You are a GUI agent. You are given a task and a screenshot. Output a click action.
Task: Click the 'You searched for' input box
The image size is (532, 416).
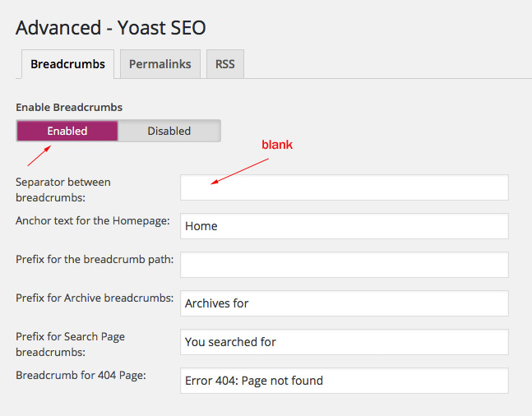coord(344,342)
